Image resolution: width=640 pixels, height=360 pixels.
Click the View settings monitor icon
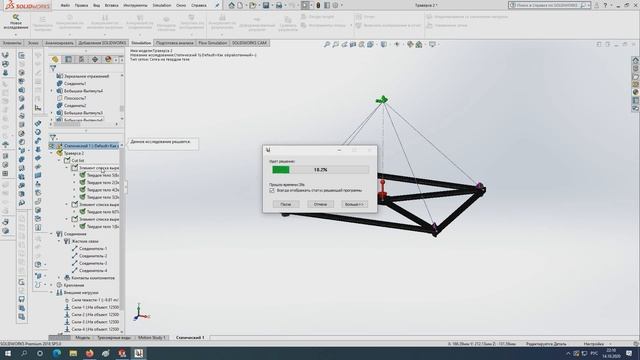432,44
